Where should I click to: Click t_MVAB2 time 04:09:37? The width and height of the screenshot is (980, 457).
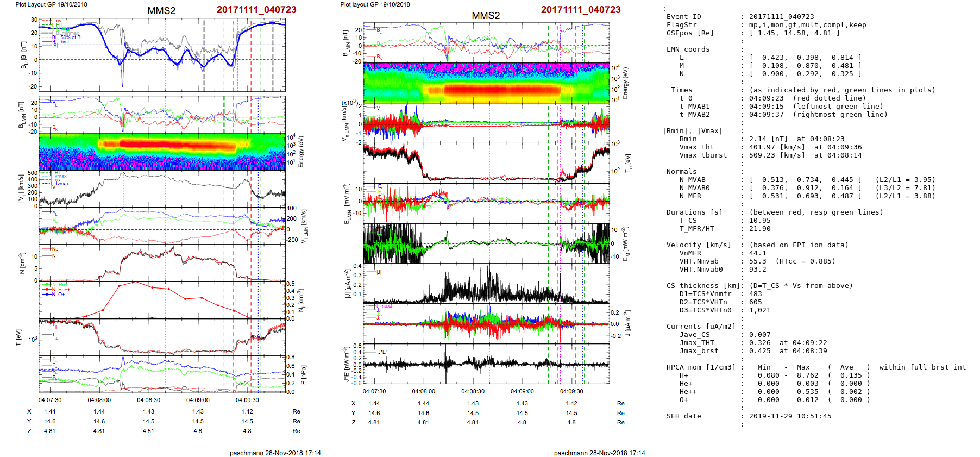(767, 115)
